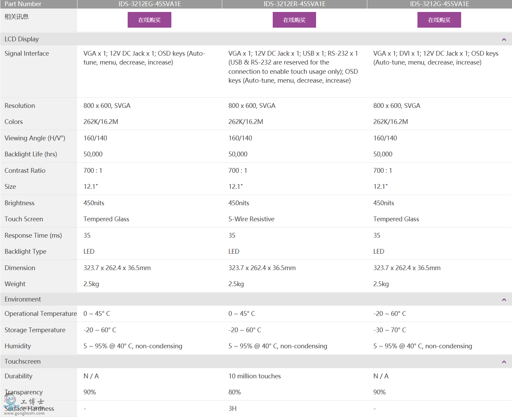This screenshot has height=420, width=512.
Task: Click the Environment section title text
Action: click(x=23, y=299)
